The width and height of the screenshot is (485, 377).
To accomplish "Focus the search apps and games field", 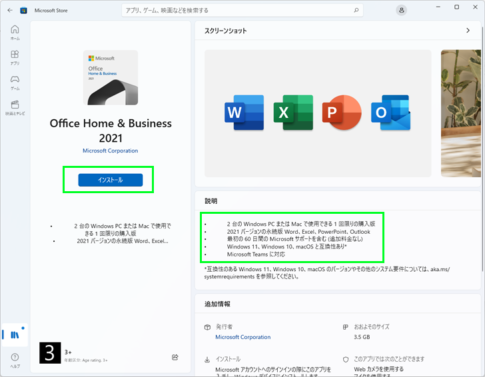I will pyautogui.click(x=242, y=10).
